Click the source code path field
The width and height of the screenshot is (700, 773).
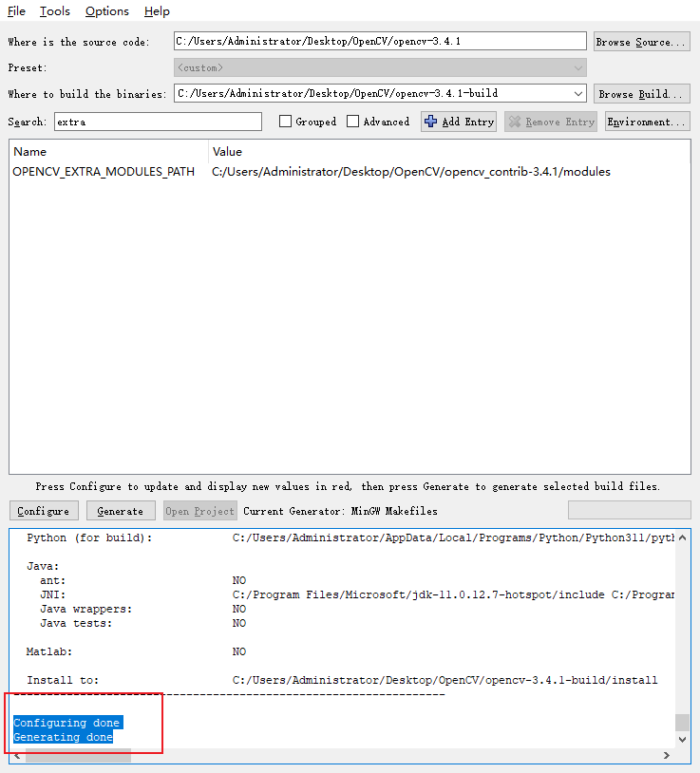click(380, 41)
